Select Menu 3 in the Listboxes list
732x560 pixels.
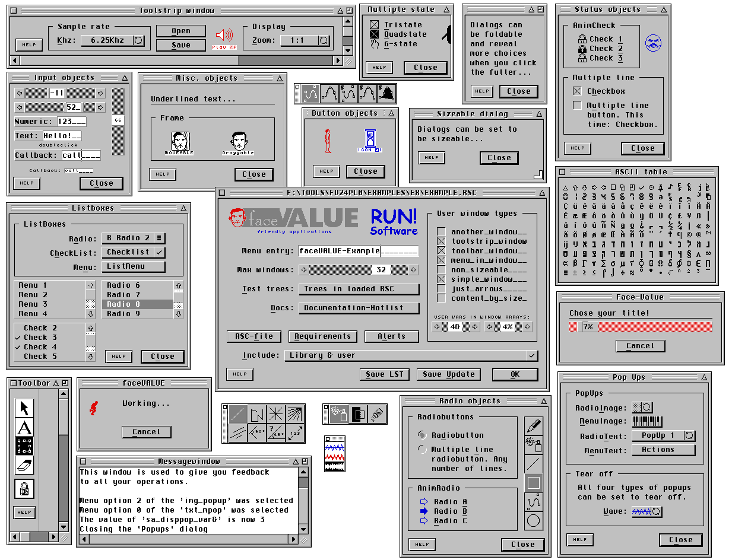point(50,304)
